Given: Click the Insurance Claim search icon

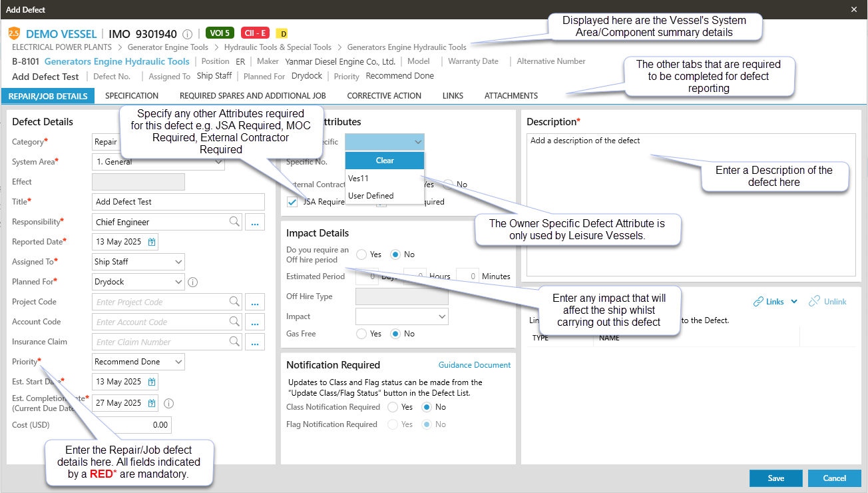Looking at the screenshot, I should tap(234, 341).
